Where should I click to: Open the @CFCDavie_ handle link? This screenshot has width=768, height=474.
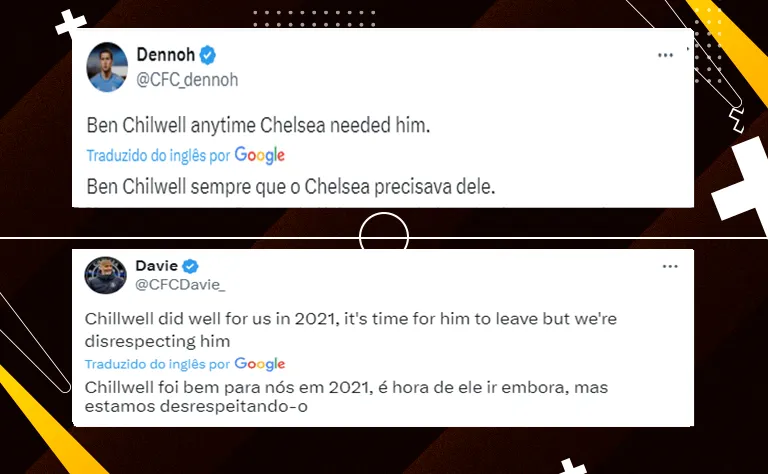(179, 288)
